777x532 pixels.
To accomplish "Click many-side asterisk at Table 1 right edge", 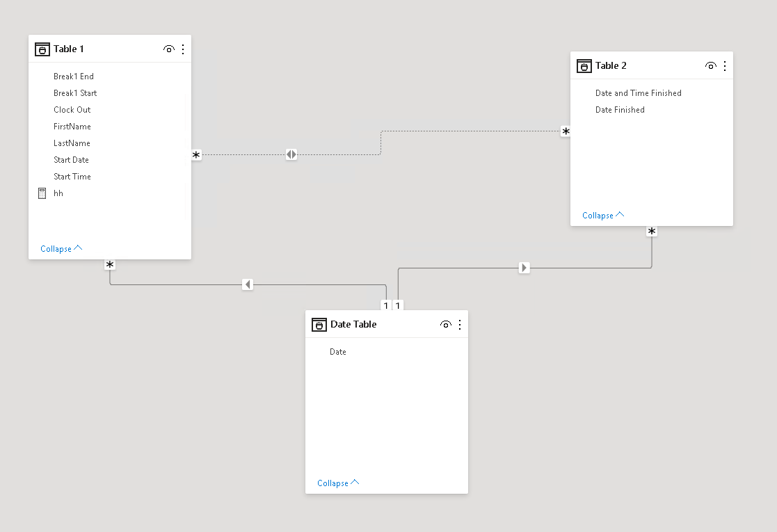I will (196, 155).
